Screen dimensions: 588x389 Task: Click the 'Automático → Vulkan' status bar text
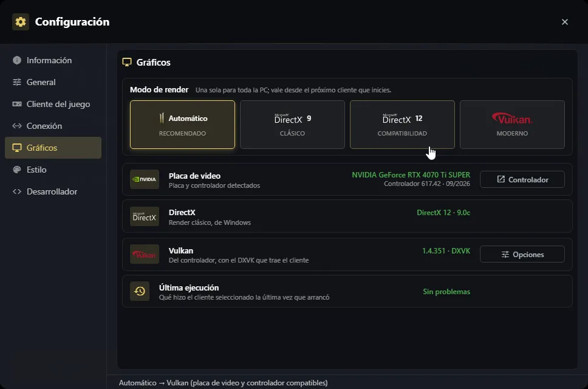tap(223, 383)
